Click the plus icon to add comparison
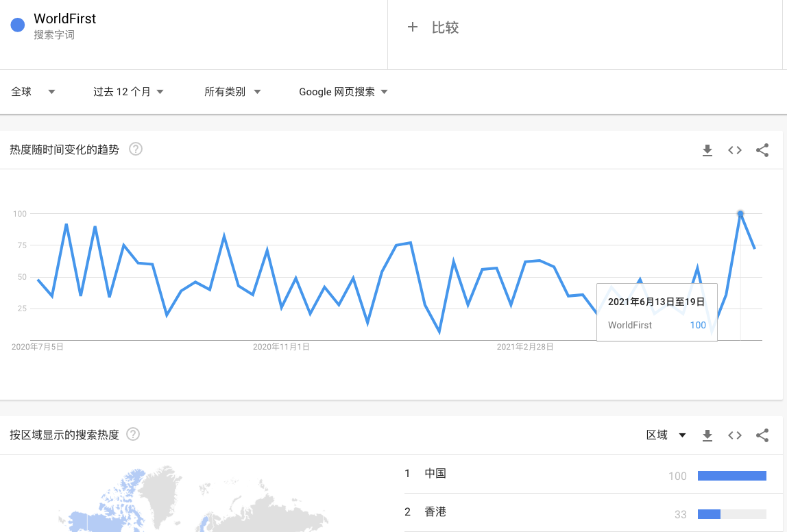The image size is (787, 532). click(x=413, y=27)
